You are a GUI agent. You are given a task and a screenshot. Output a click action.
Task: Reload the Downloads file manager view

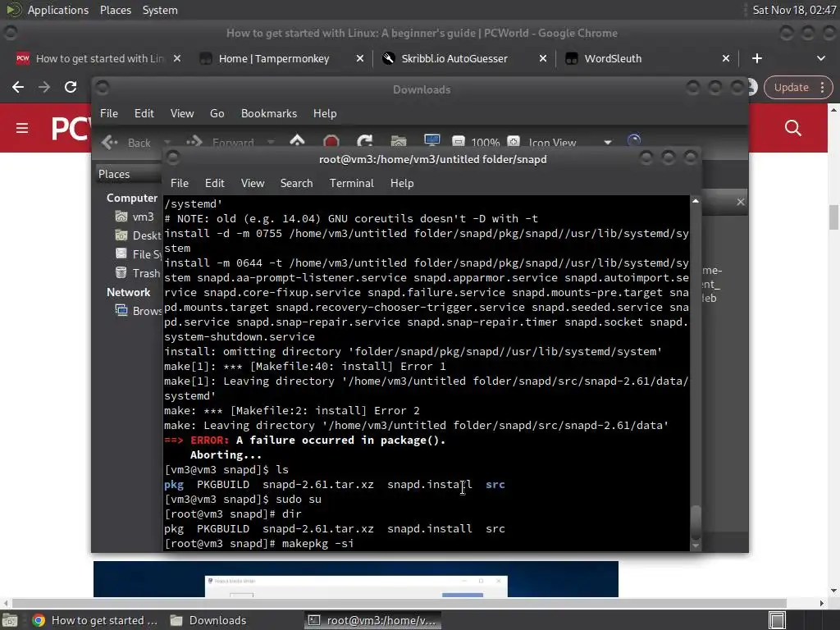click(x=365, y=141)
